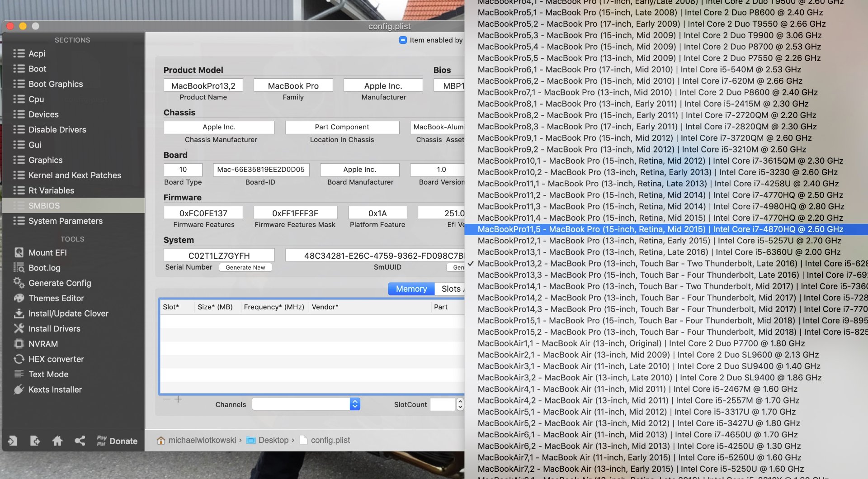The width and height of the screenshot is (868, 479).
Task: Click the home icon in bottom bar
Action: pos(57,441)
